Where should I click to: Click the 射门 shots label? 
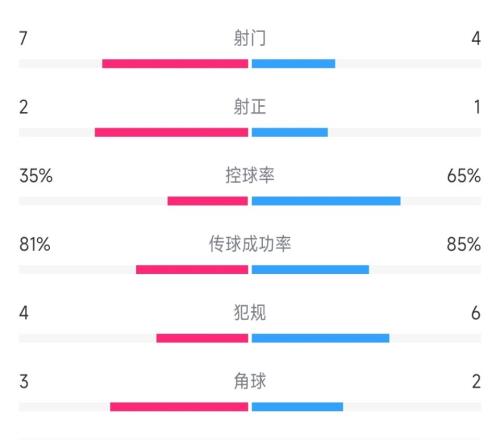tap(250, 38)
